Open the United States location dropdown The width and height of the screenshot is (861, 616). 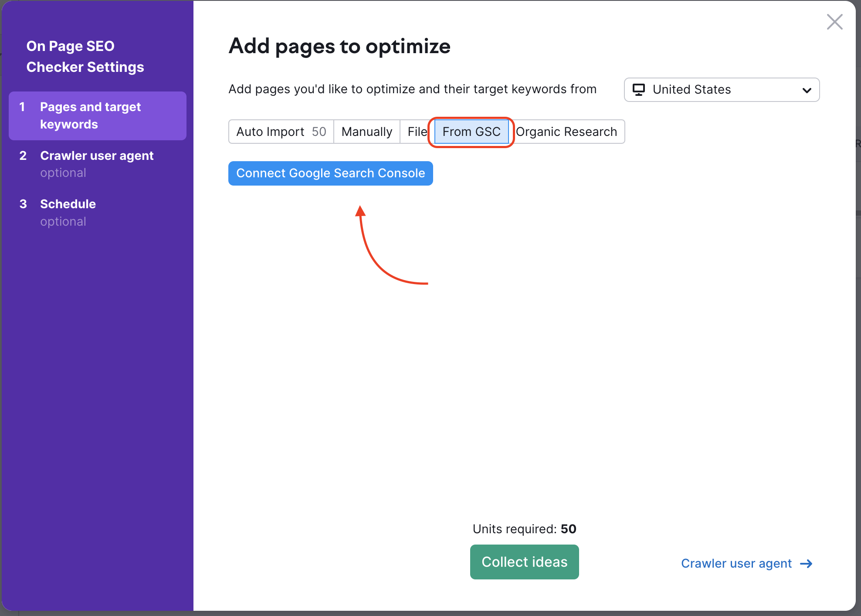(722, 90)
